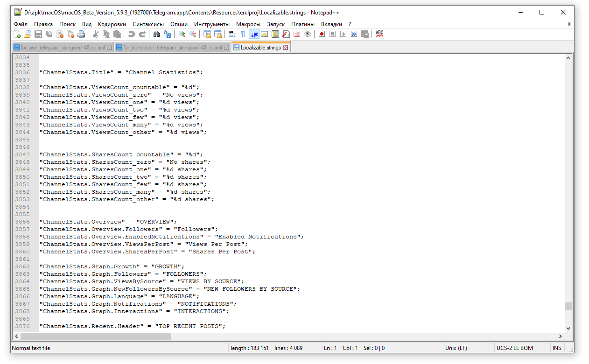Show all characters pilcrow icon
The width and height of the screenshot is (589, 364).
pos(243,34)
